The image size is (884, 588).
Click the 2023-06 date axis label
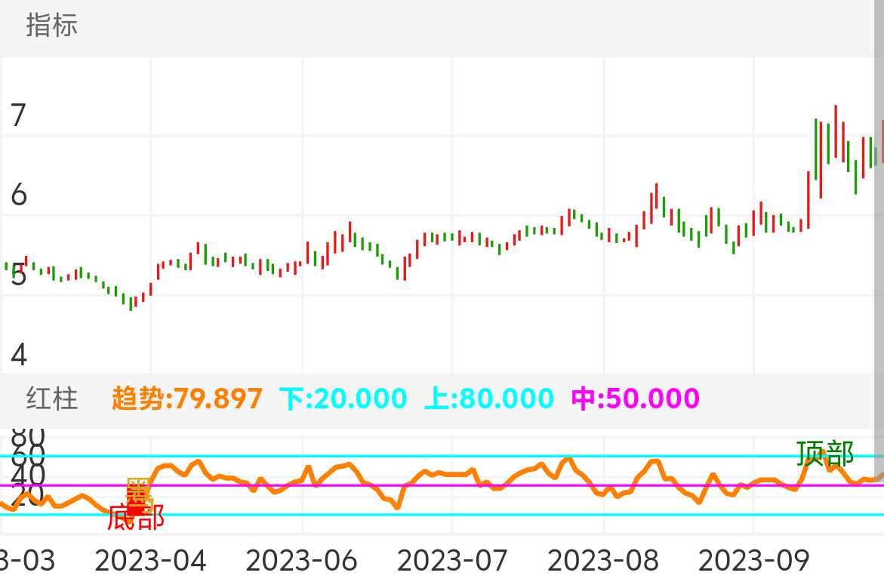tap(301, 561)
